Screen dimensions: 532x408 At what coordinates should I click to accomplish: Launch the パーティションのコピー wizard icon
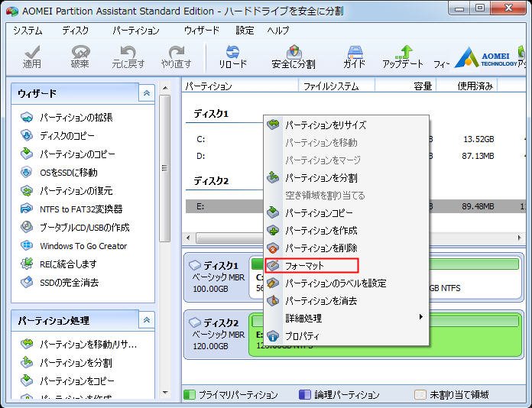point(27,154)
